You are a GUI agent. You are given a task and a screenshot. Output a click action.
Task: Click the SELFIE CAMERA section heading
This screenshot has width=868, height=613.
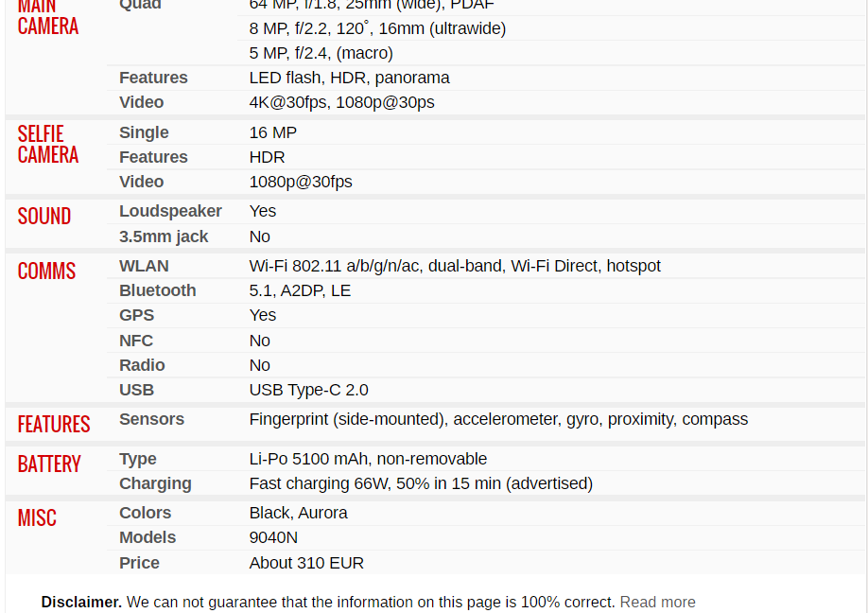(48, 145)
